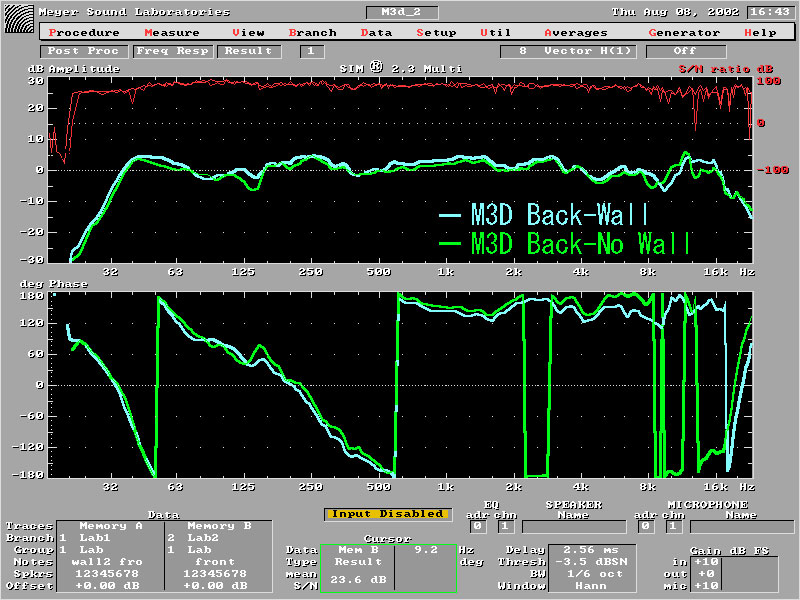Image resolution: width=800 pixels, height=600 pixels.
Task: Click the Thresh -3.5 dBSN value
Action: point(591,562)
